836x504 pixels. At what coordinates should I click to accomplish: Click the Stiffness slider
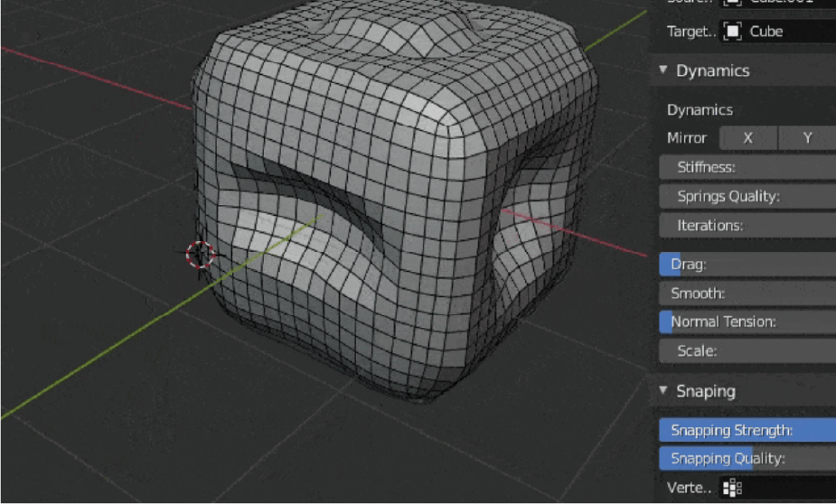point(747,167)
